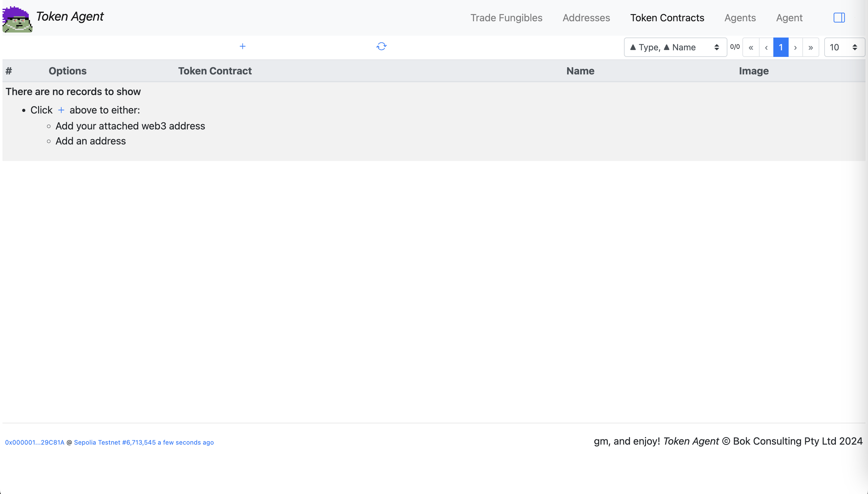The width and height of the screenshot is (868, 494).
Task: Click the # column header
Action: pos(9,71)
